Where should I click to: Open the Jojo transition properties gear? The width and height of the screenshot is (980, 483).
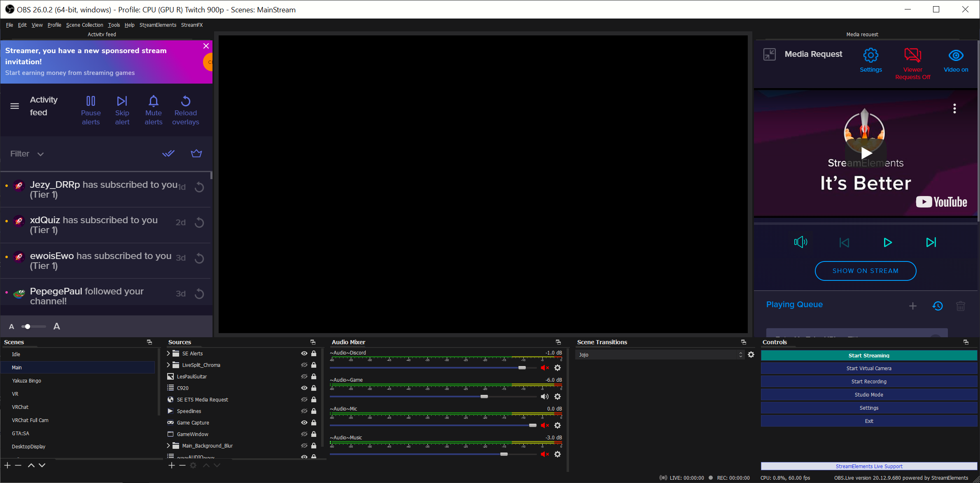(x=751, y=355)
